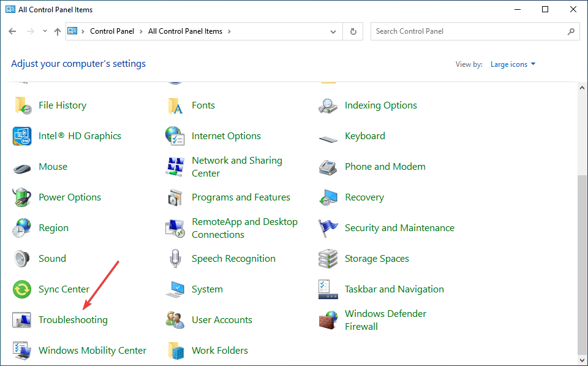
Task: Open the Storage Spaces label
Action: pyautogui.click(x=377, y=259)
